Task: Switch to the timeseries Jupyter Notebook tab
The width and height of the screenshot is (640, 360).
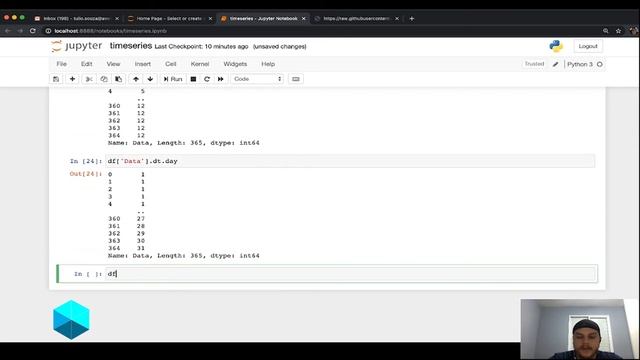Action: 263,18
